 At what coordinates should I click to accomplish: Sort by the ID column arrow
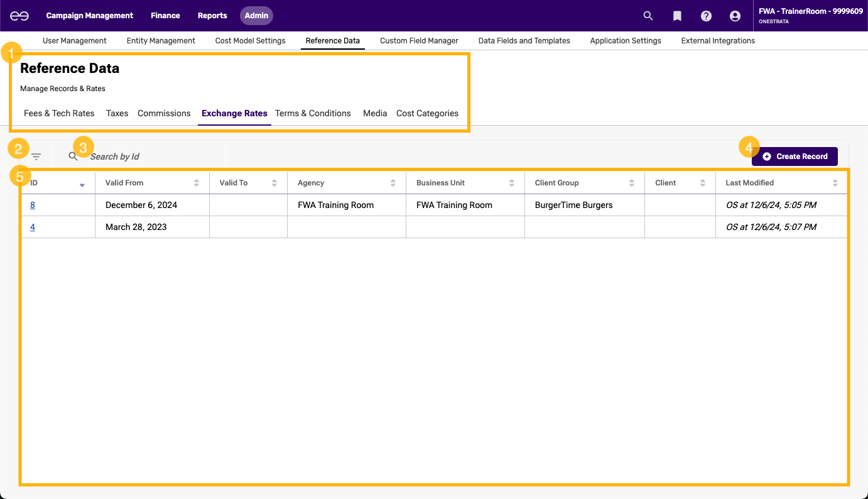click(82, 185)
